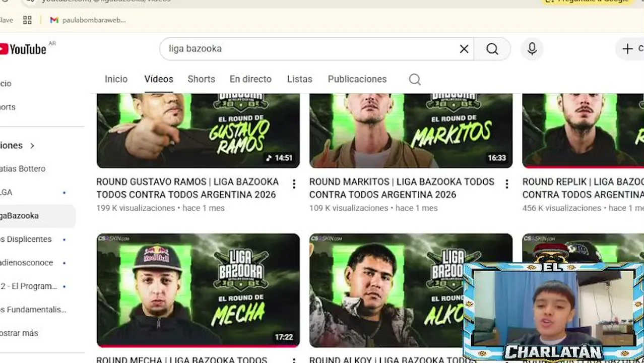This screenshot has width=644, height=363.
Task: Open options menu for Gustavo Ramos video
Action: click(x=294, y=184)
